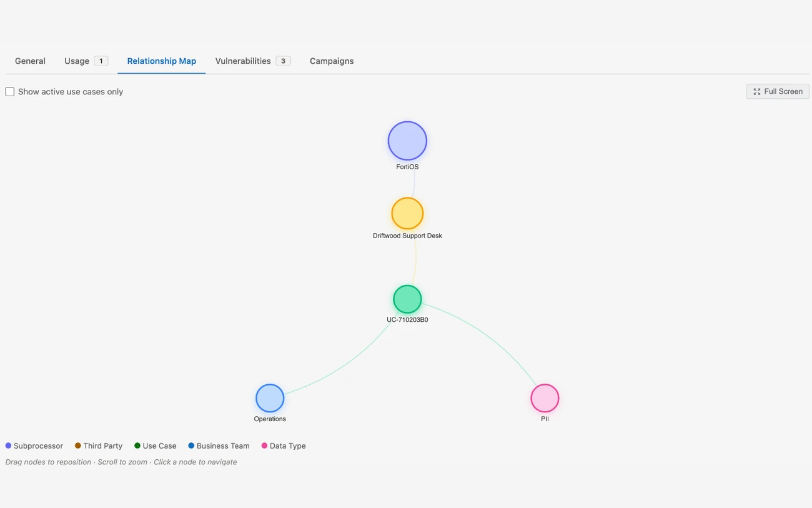Image resolution: width=812 pixels, height=508 pixels.
Task: Expand the map with Full Screen button
Action: (x=778, y=91)
